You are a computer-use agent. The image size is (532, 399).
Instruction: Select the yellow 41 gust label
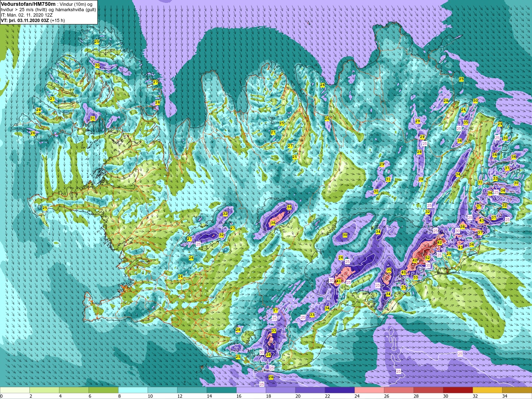pos(339,281)
